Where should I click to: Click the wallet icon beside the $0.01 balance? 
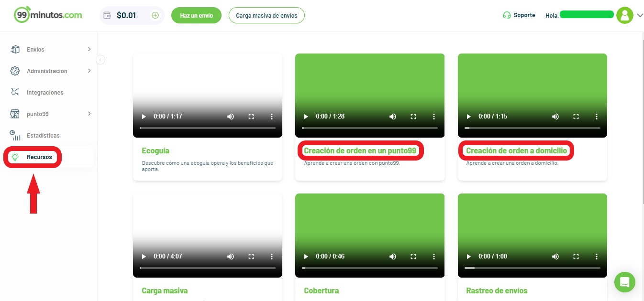pos(107,15)
